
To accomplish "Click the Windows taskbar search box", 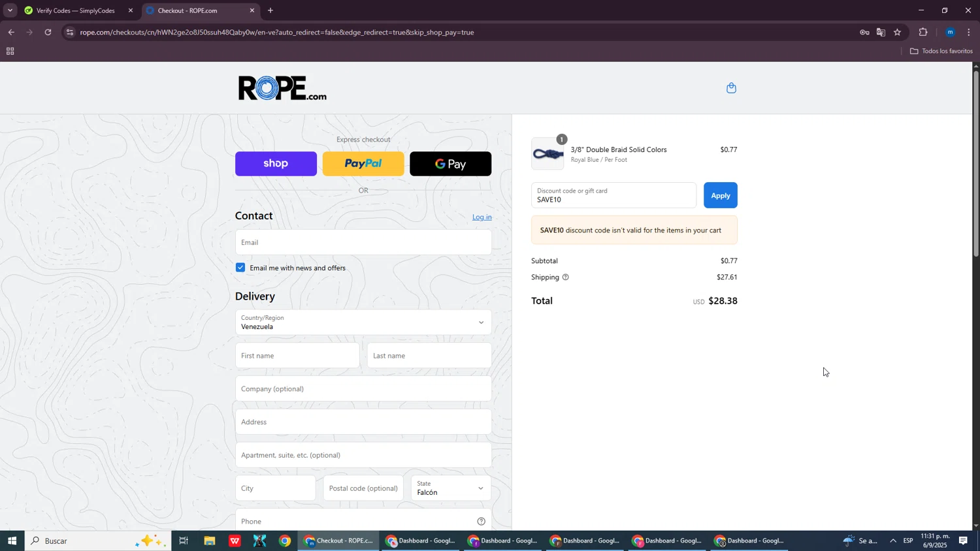I will point(98,541).
